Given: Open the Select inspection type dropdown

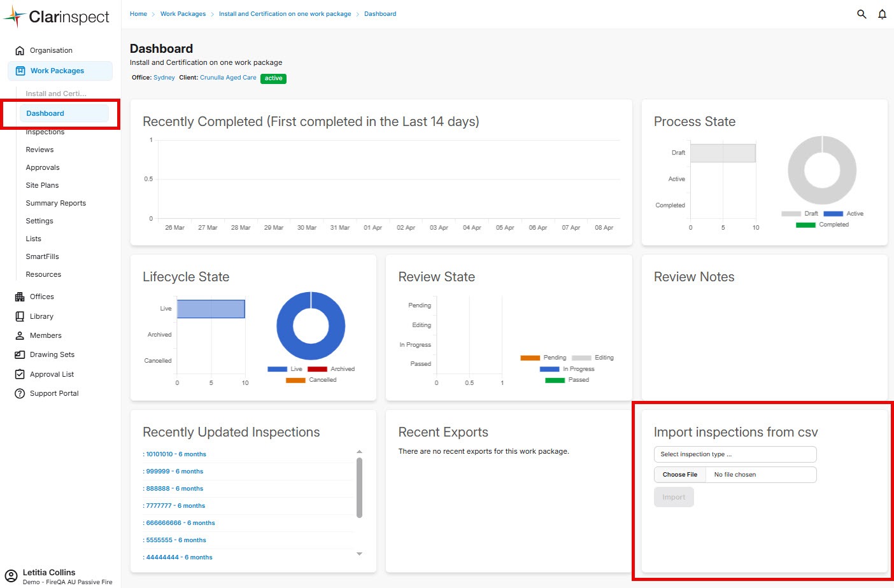Looking at the screenshot, I should [x=735, y=454].
